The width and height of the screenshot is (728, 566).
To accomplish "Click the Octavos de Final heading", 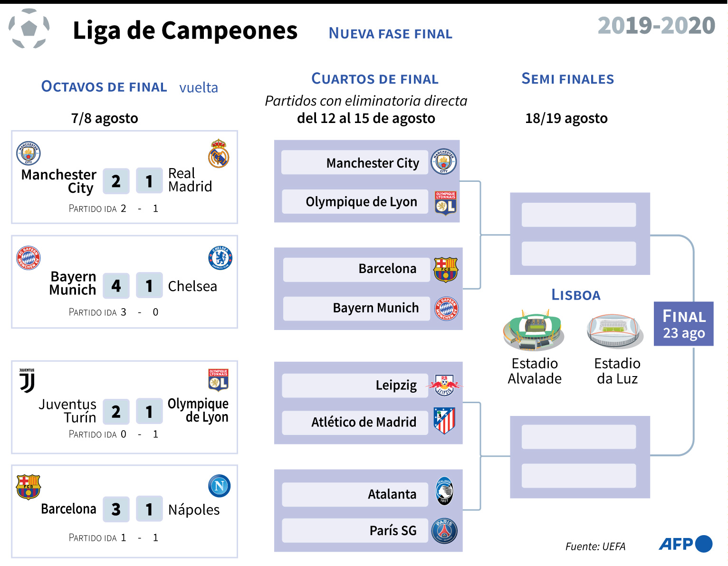I will coord(104,87).
